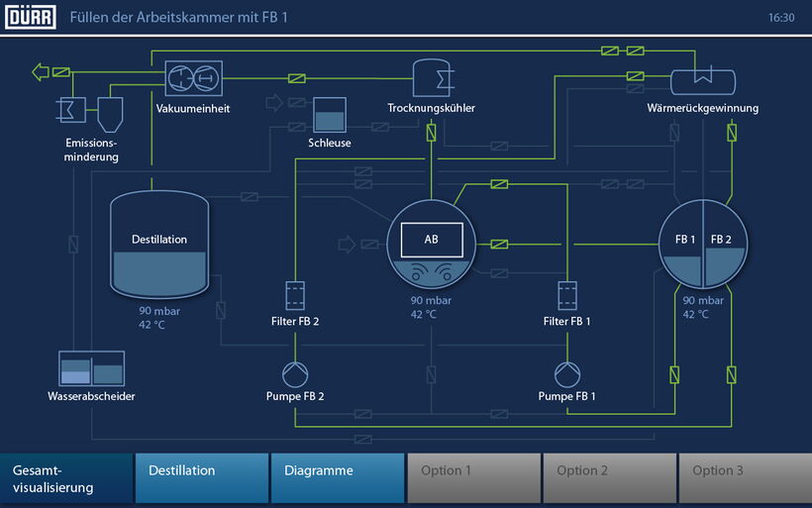The image size is (812, 508).
Task: Switch to the Destillation tab
Action: tap(202, 478)
